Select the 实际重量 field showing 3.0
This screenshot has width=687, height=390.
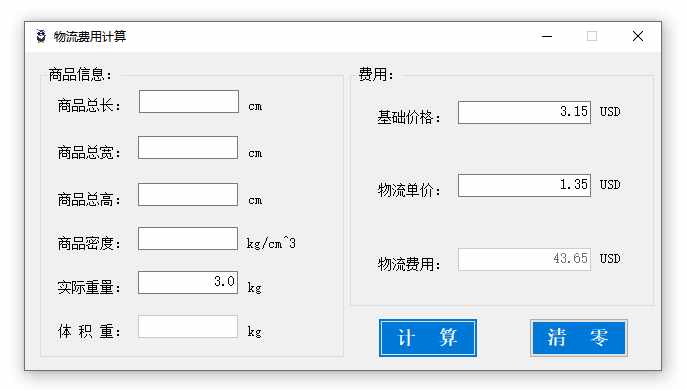188,282
